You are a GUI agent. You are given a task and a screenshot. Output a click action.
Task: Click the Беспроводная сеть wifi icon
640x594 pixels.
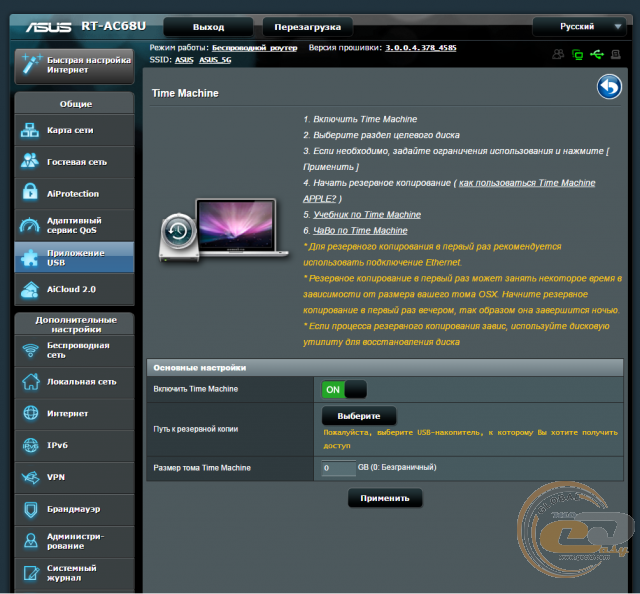point(31,350)
